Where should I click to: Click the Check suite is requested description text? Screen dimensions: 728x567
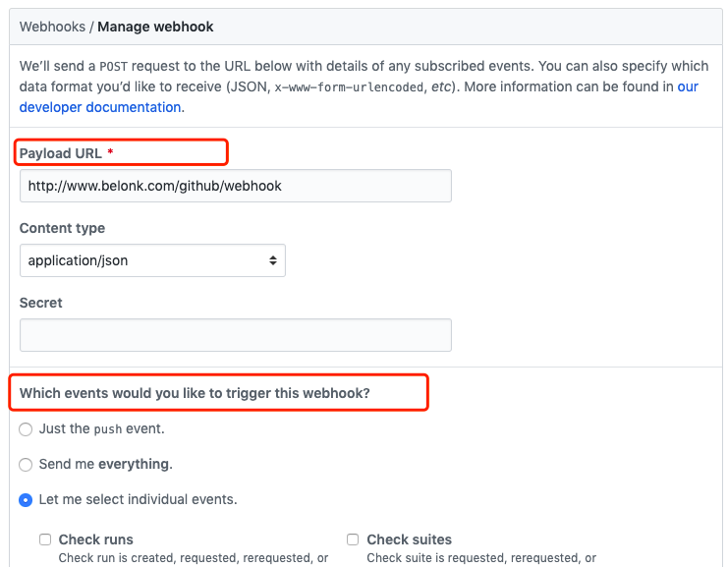click(481, 558)
